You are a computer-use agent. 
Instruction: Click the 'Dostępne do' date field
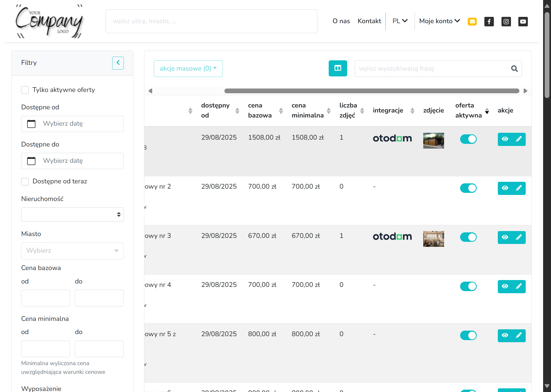click(72, 161)
